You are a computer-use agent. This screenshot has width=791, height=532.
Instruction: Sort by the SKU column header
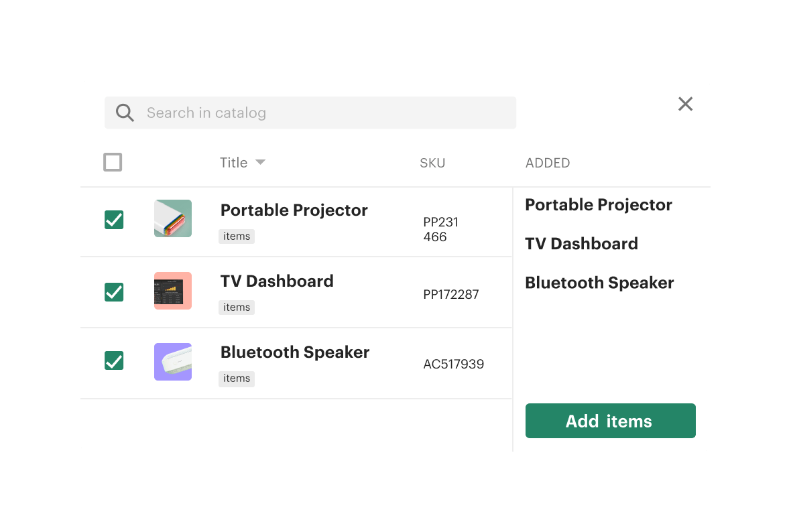pos(432,163)
